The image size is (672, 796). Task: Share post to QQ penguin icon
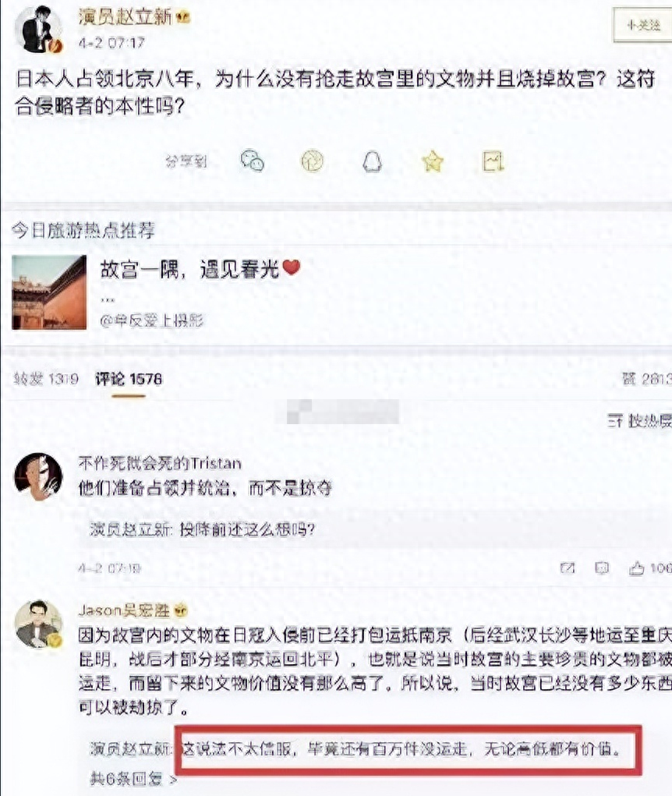[x=372, y=162]
